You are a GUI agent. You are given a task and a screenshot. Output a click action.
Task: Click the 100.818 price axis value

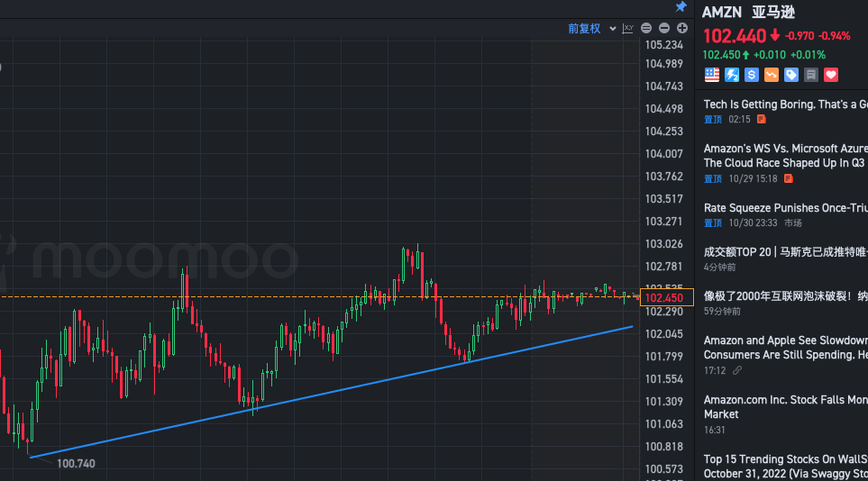click(x=663, y=446)
